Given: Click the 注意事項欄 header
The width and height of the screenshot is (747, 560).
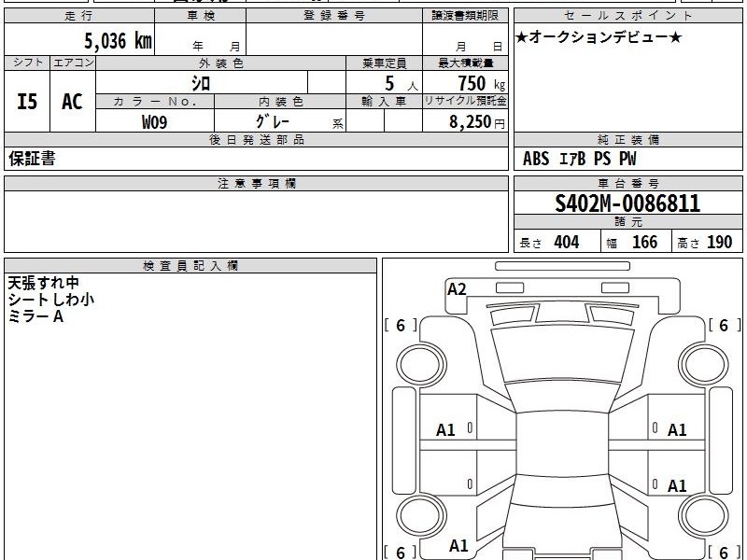Looking at the screenshot, I should click(x=256, y=184).
